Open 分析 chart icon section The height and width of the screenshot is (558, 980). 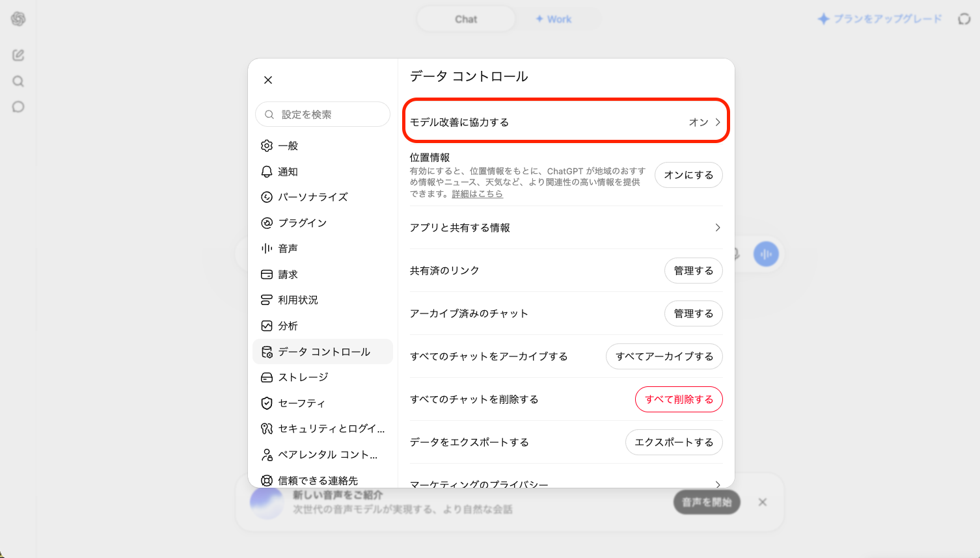point(267,326)
